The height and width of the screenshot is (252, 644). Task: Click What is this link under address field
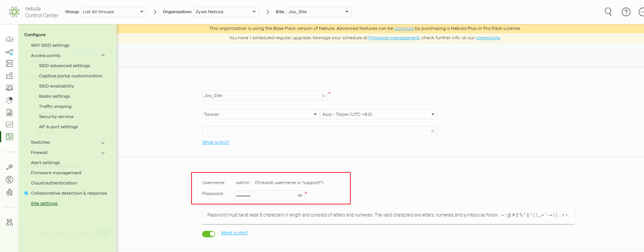[216, 142]
